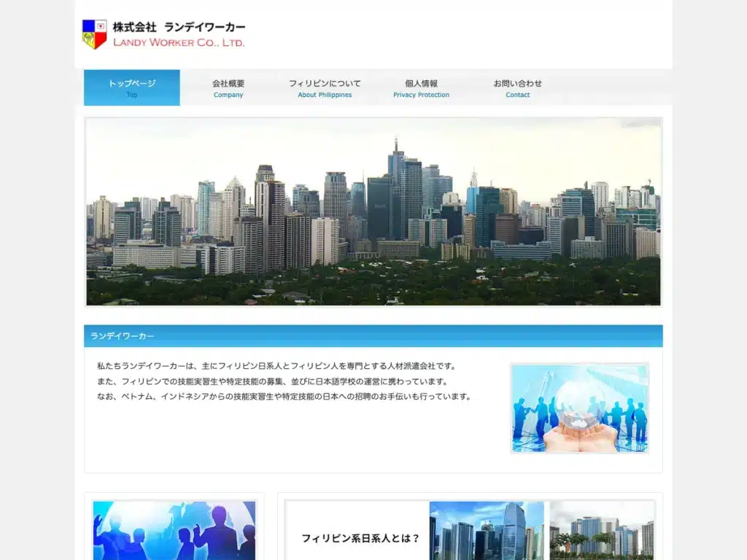The image size is (747, 560).
Task: Open the blue silhouette people image card
Action: (x=174, y=530)
